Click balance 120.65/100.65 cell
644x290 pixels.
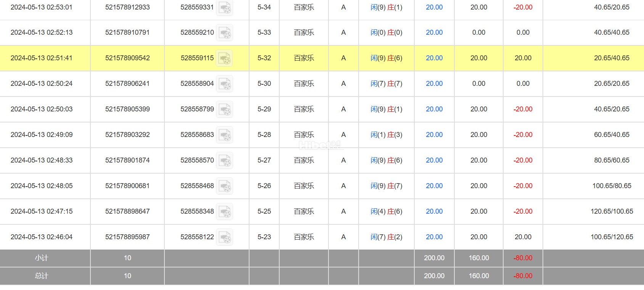[612, 211]
